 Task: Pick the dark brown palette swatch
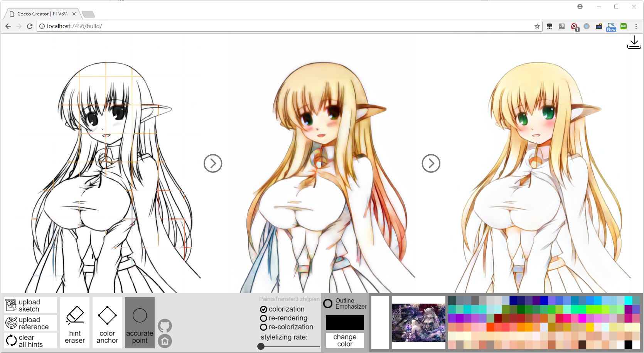point(583,345)
